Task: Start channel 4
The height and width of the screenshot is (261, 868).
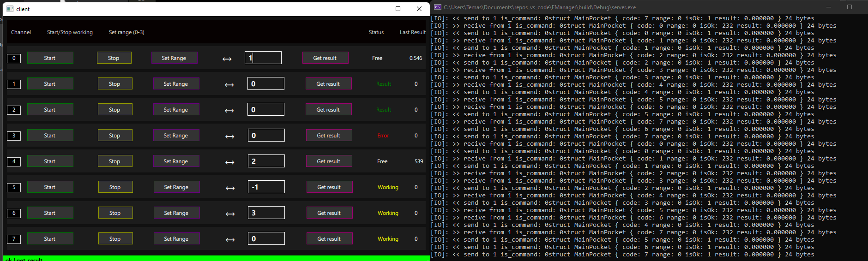Action: point(50,161)
